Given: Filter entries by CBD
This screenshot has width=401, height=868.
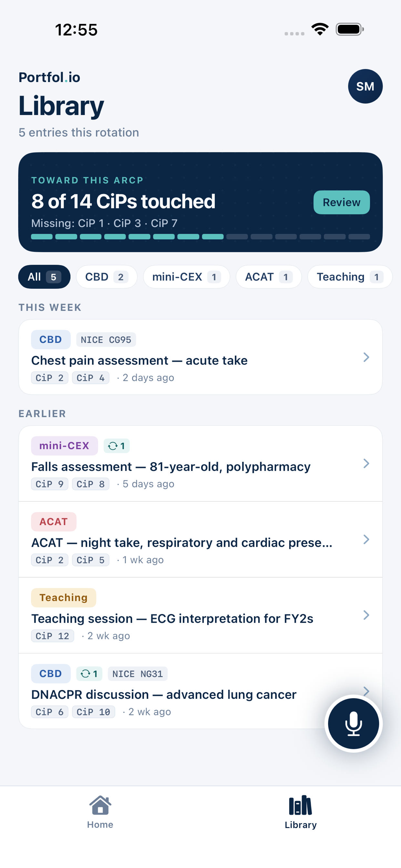Looking at the screenshot, I should coord(107,277).
